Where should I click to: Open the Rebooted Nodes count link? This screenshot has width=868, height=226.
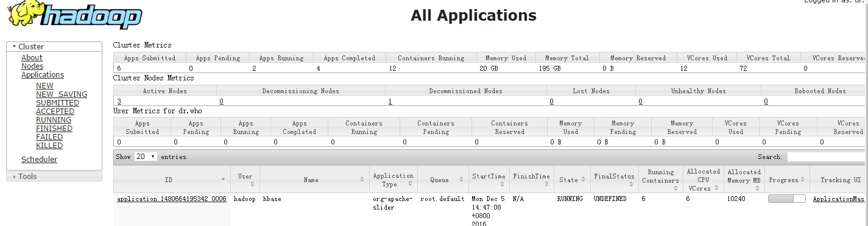coord(766,102)
